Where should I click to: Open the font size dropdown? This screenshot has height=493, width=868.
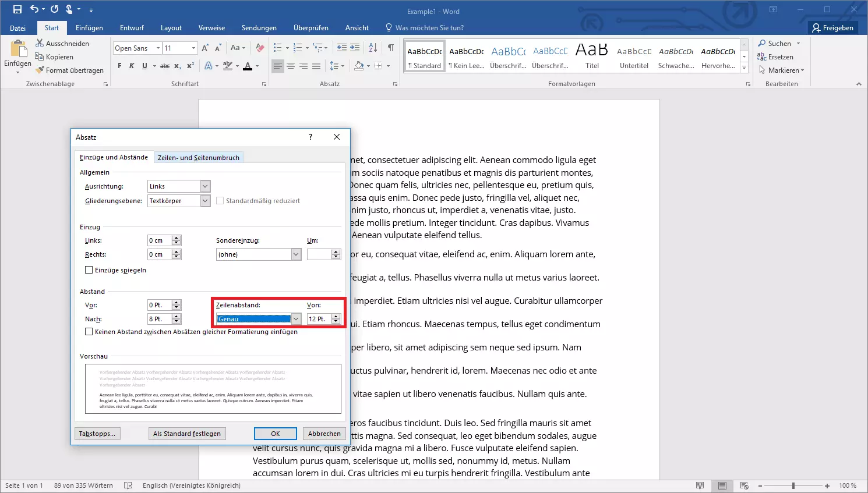point(194,48)
